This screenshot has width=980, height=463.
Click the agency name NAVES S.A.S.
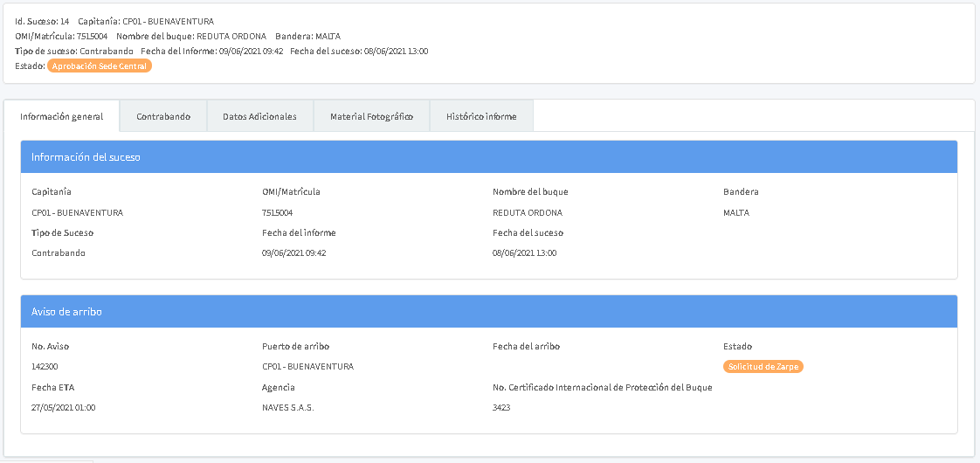(287, 408)
